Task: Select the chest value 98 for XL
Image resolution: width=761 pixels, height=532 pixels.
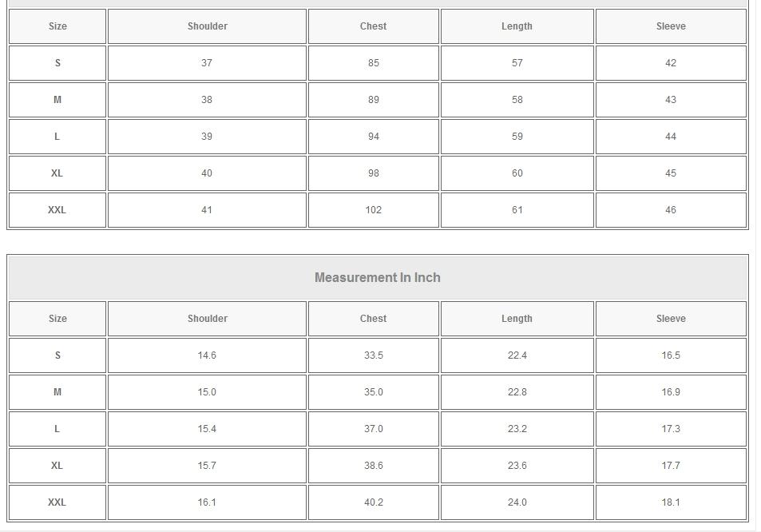Action: coord(373,173)
